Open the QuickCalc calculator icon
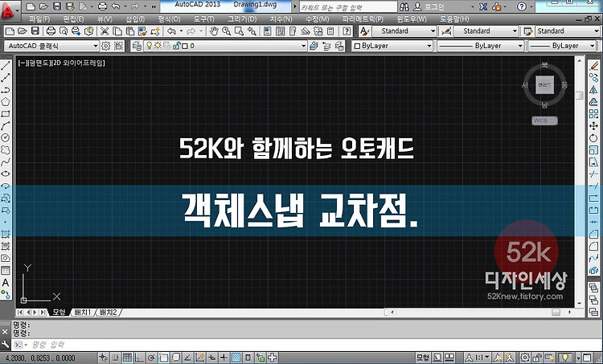The height and width of the screenshot is (364, 603). [330, 31]
